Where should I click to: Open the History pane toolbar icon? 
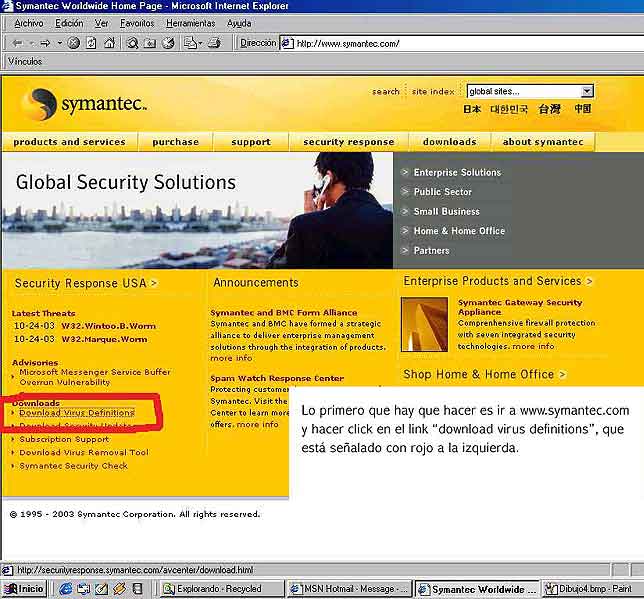(168, 43)
